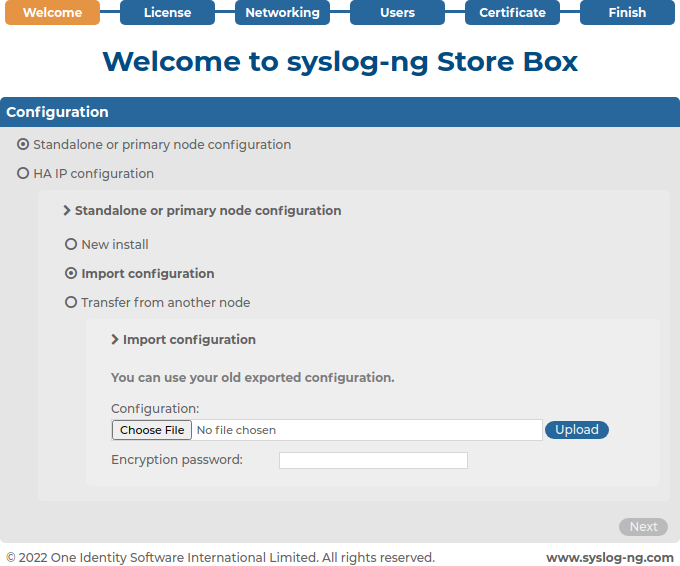Click the Next button
680x566 pixels.
click(644, 527)
